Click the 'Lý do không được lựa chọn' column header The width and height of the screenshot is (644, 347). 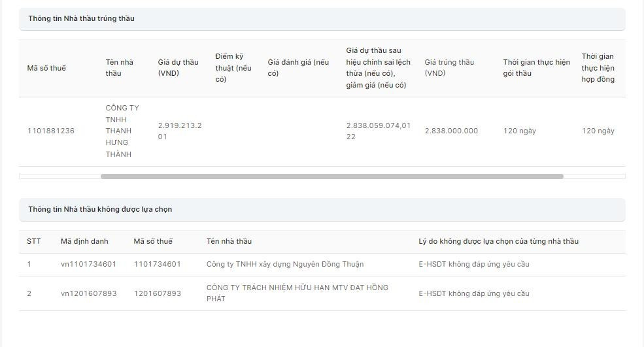click(498, 241)
